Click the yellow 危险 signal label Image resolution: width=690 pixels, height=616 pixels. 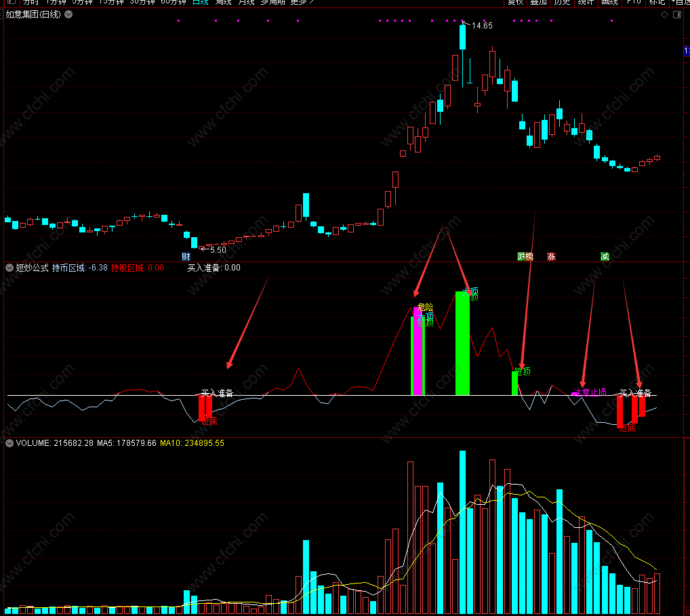tap(425, 307)
